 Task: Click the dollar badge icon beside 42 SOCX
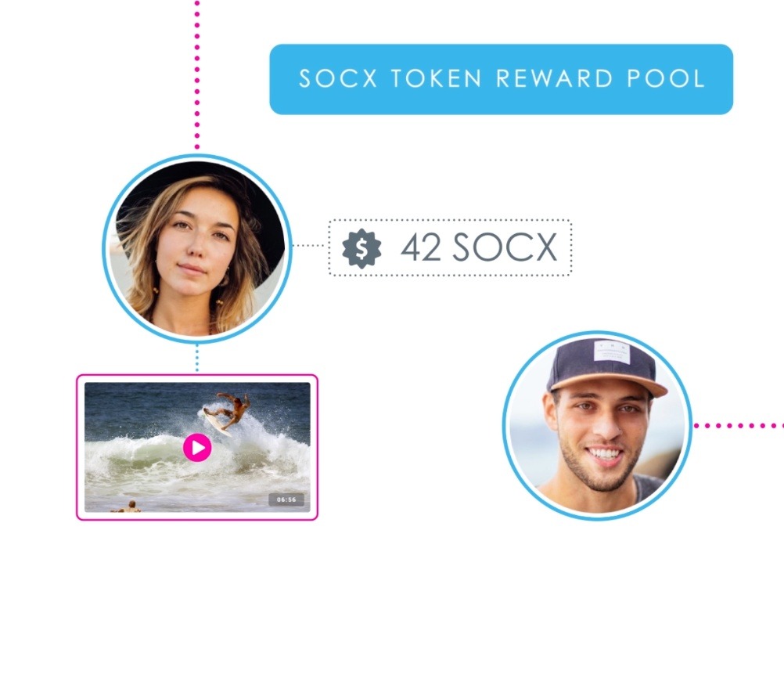click(x=361, y=249)
